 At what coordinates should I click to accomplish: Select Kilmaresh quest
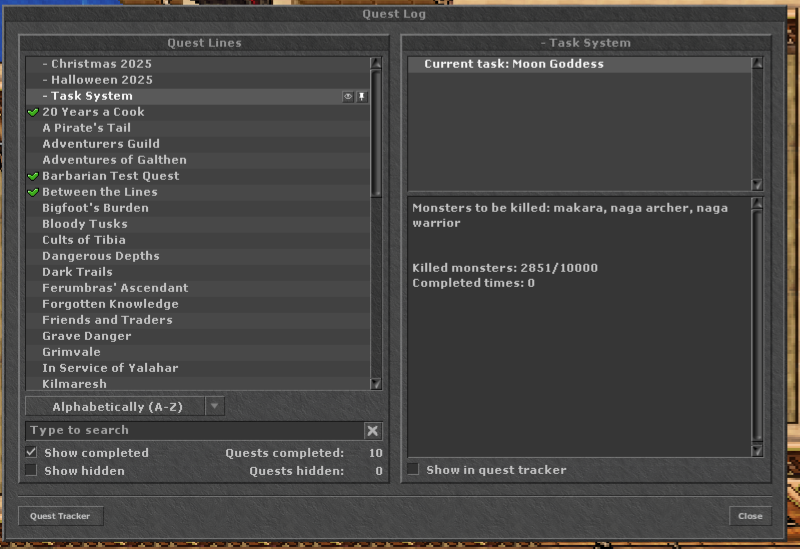(x=198, y=384)
